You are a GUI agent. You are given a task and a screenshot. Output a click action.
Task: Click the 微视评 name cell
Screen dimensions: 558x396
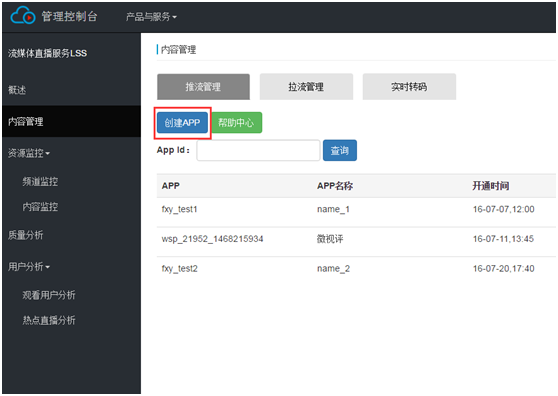(x=330, y=239)
